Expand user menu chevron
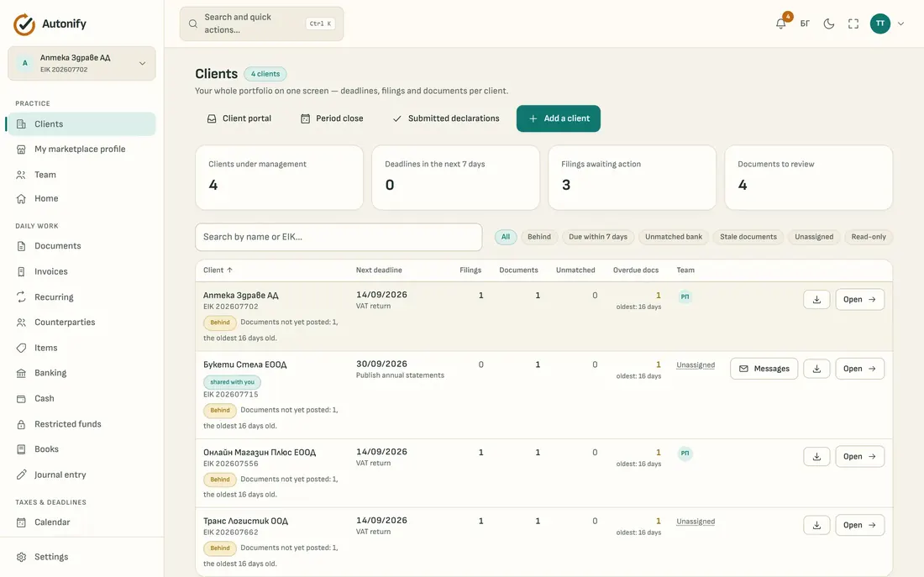 (901, 24)
